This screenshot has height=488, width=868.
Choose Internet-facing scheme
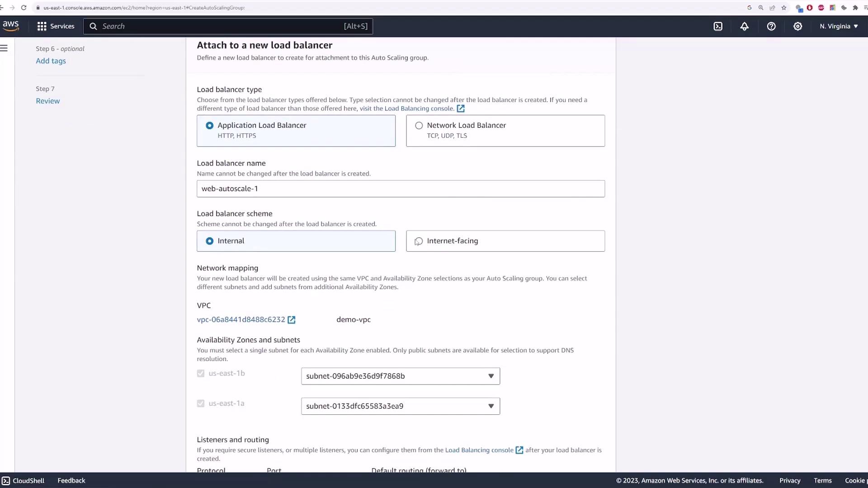point(419,241)
